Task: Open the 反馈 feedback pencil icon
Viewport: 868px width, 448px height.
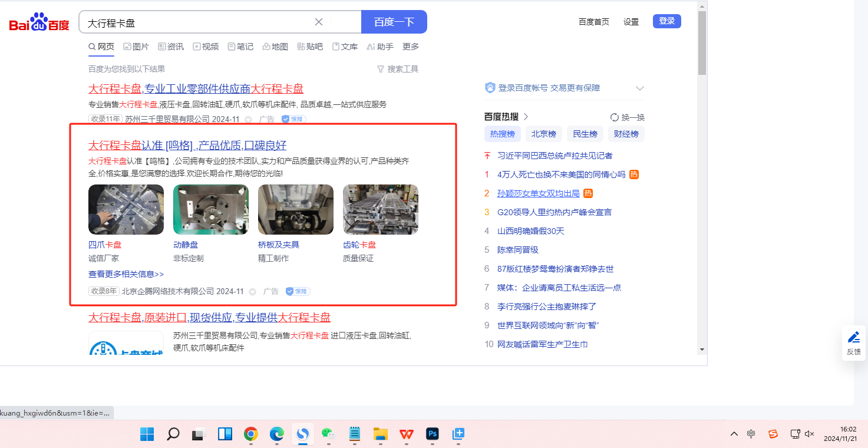Action: point(853,337)
